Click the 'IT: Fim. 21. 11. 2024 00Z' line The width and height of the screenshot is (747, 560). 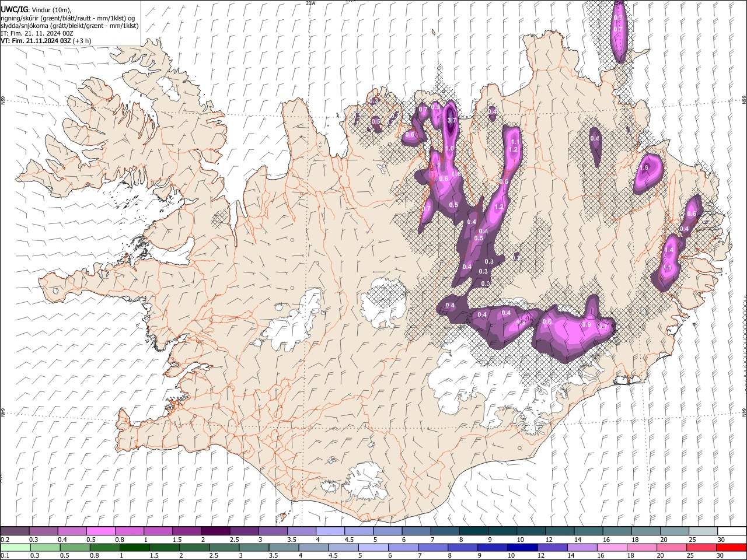(37, 33)
